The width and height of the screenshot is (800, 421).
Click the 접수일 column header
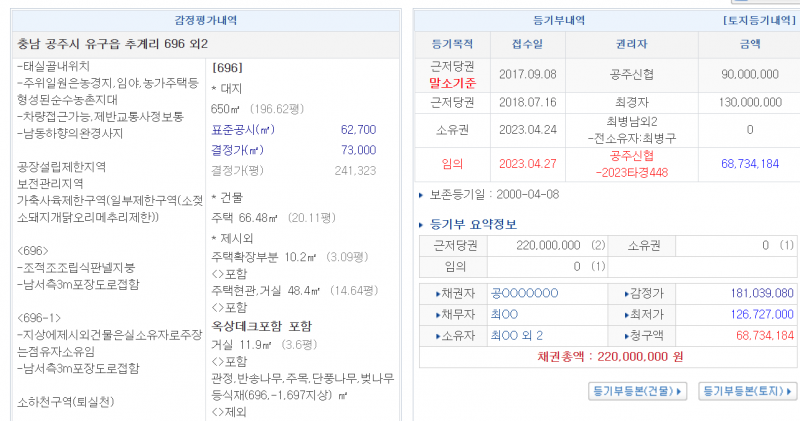click(529, 44)
